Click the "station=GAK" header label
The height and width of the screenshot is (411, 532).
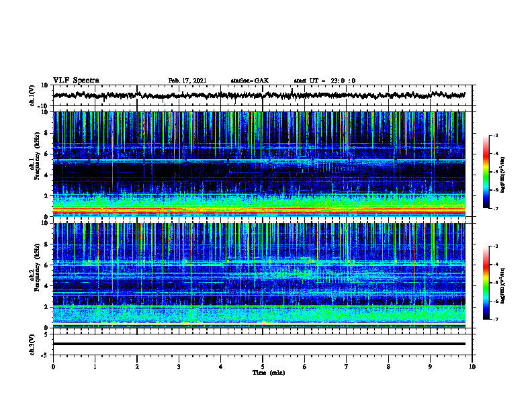pyautogui.click(x=250, y=81)
